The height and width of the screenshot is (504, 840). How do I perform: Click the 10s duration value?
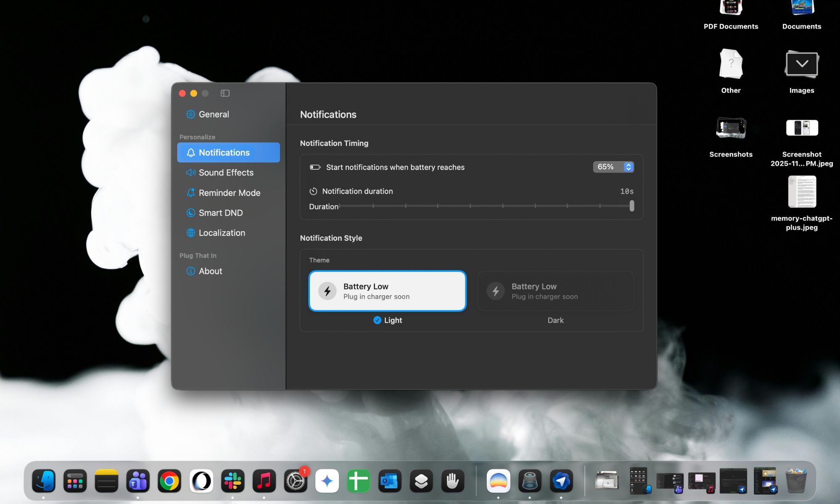[627, 192]
